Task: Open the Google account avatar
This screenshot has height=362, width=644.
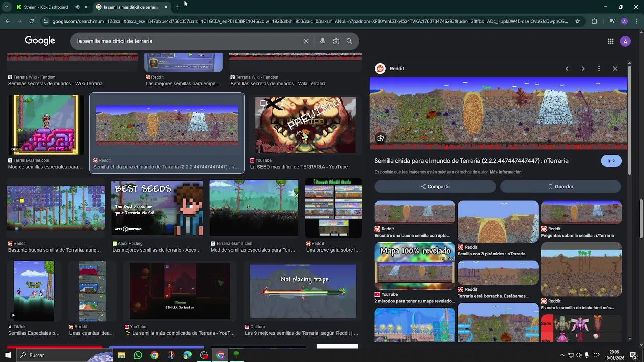Action: (625, 41)
